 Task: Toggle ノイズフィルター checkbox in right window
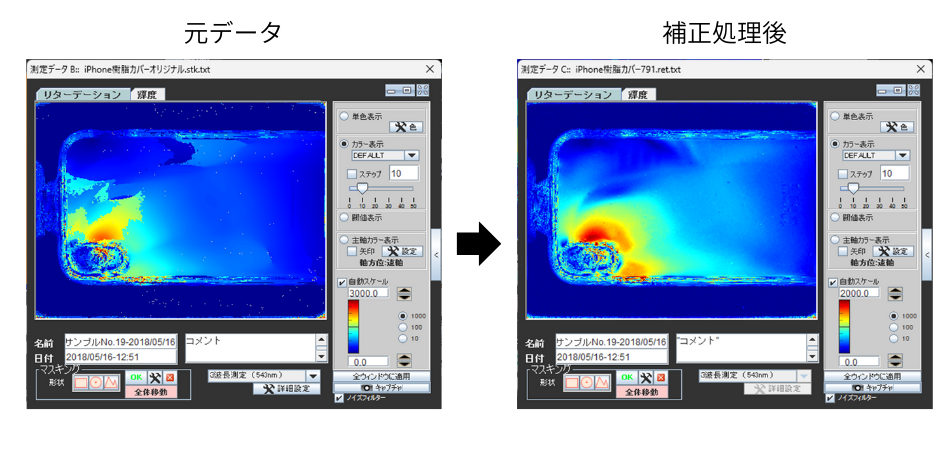831,398
